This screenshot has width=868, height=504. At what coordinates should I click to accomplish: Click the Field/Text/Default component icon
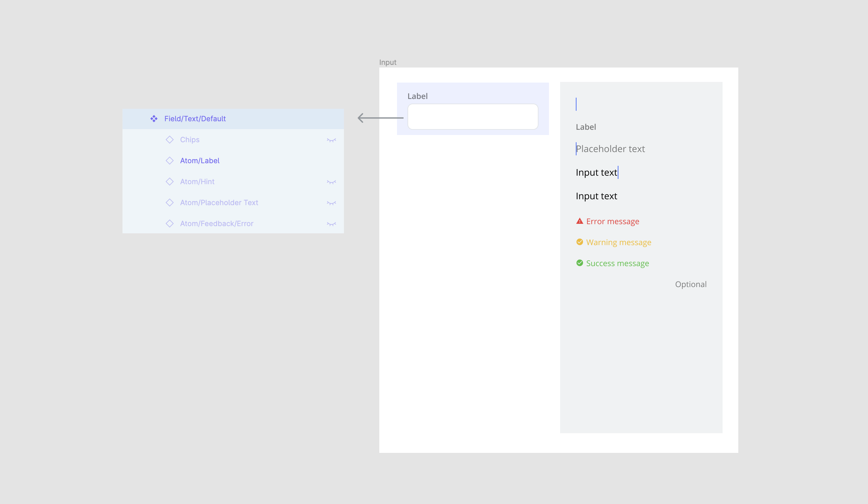pyautogui.click(x=154, y=119)
